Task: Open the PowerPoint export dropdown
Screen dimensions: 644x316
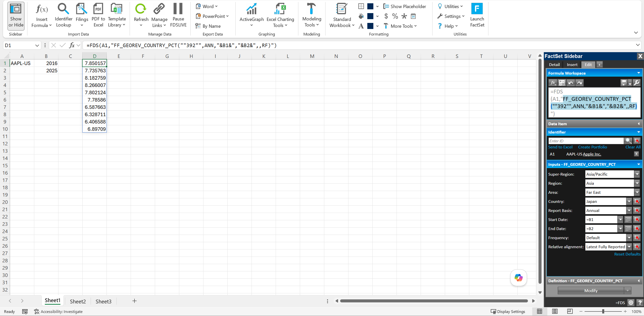Action: point(212,16)
